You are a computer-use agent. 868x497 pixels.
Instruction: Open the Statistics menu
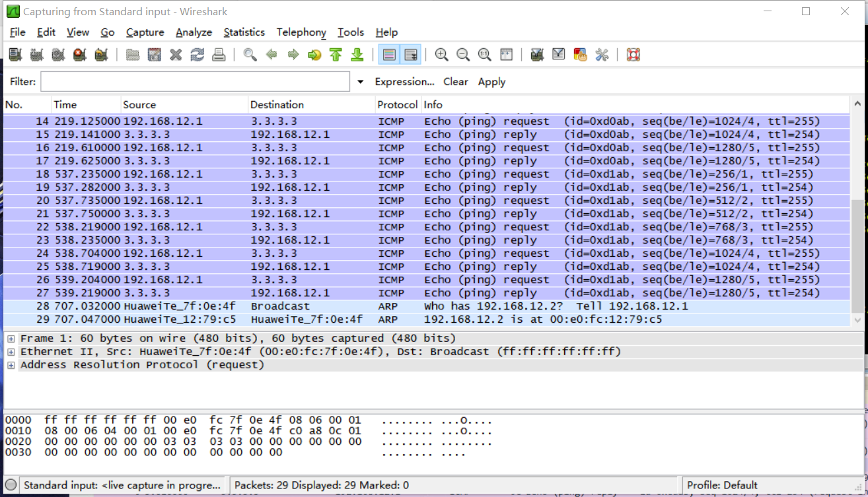244,32
